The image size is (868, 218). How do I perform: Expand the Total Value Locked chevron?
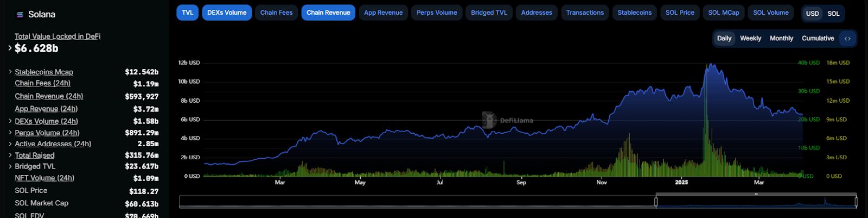coord(10,48)
